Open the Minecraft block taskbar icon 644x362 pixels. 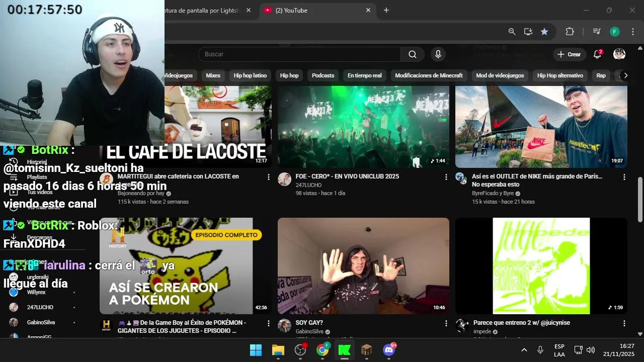(367, 350)
